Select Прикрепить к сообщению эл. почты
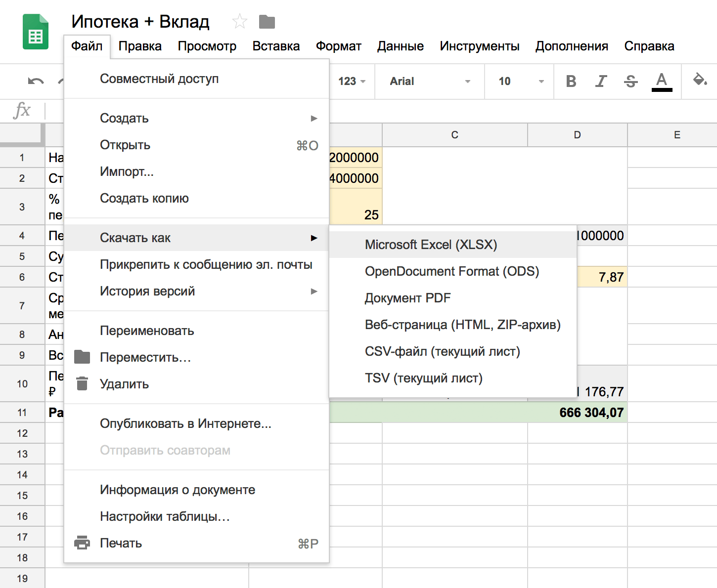Image resolution: width=717 pixels, height=588 pixels. (197, 264)
